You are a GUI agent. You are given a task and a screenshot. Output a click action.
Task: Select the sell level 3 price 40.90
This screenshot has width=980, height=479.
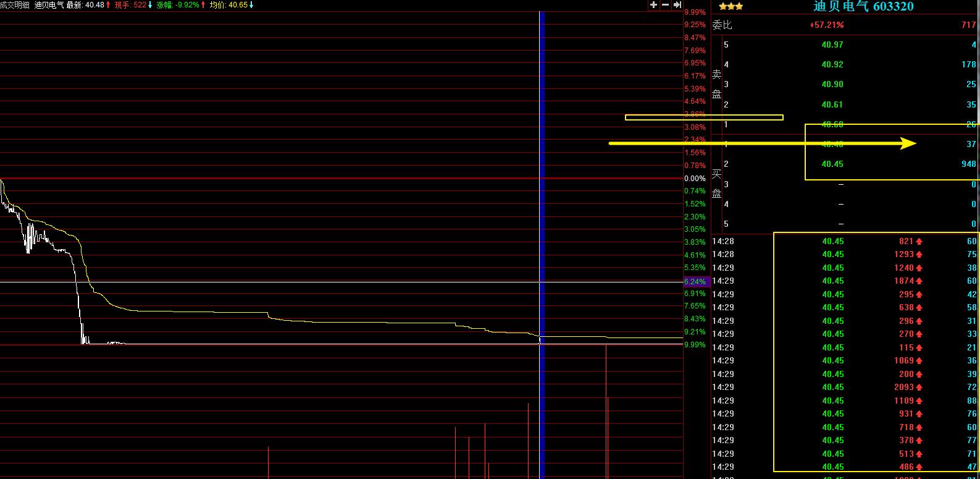pos(832,84)
